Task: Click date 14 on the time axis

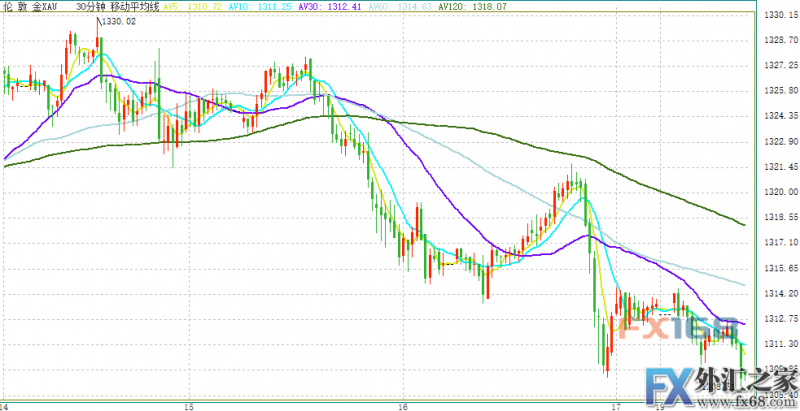Action: tap(4, 407)
